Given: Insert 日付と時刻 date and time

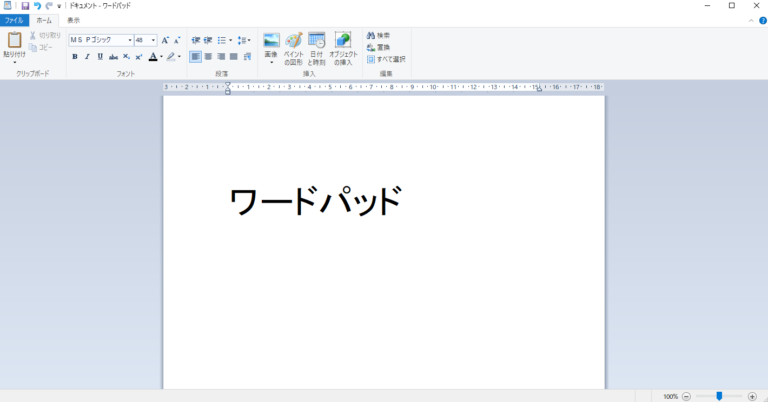Looking at the screenshot, I should (316, 48).
